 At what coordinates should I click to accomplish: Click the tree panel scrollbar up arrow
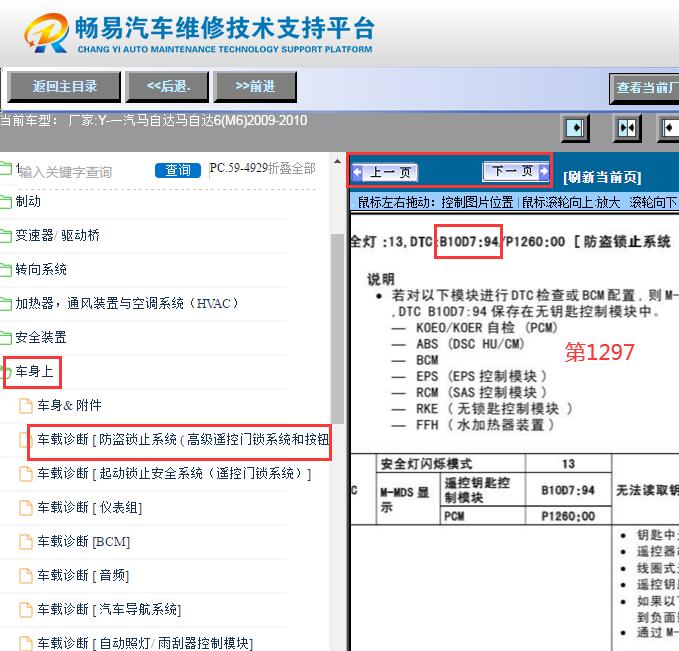337,161
